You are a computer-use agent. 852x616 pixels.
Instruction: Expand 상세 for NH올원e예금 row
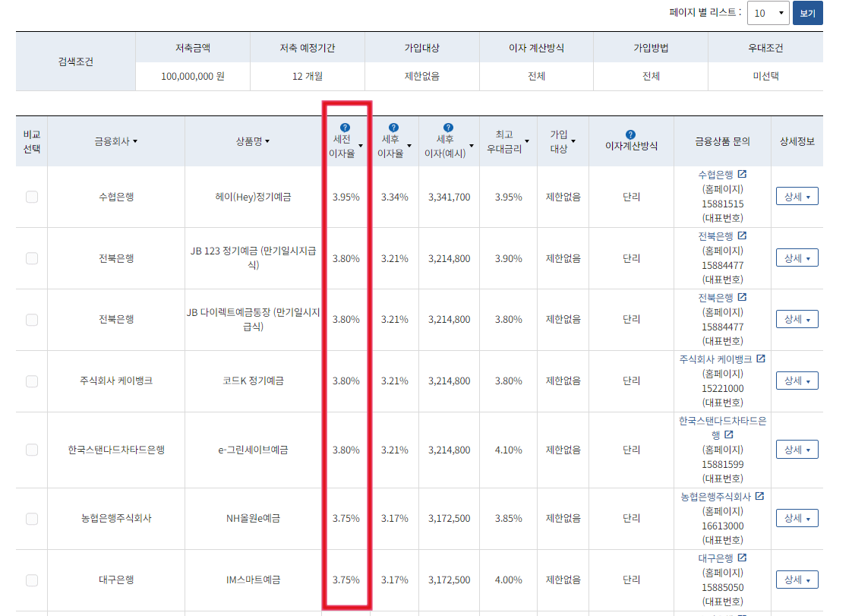[797, 518]
